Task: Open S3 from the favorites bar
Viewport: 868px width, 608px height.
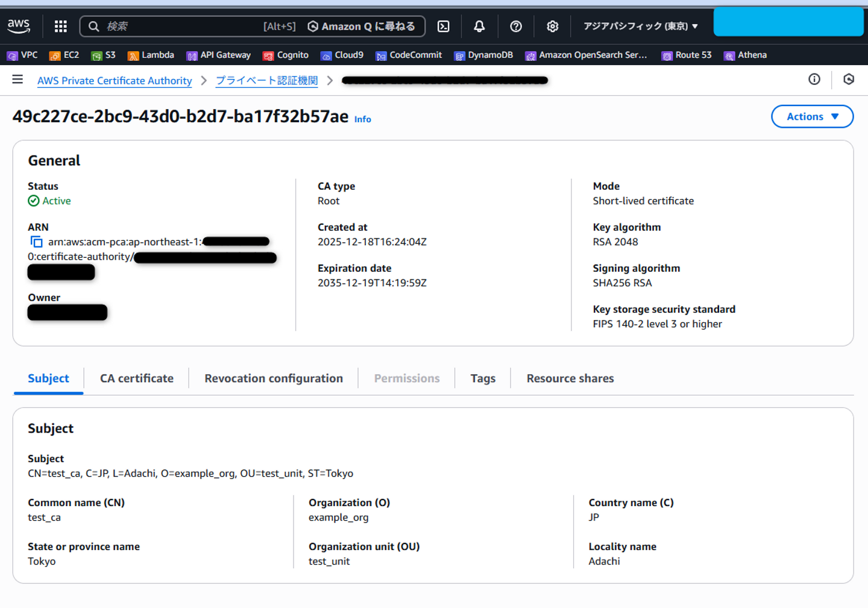Action: [103, 55]
